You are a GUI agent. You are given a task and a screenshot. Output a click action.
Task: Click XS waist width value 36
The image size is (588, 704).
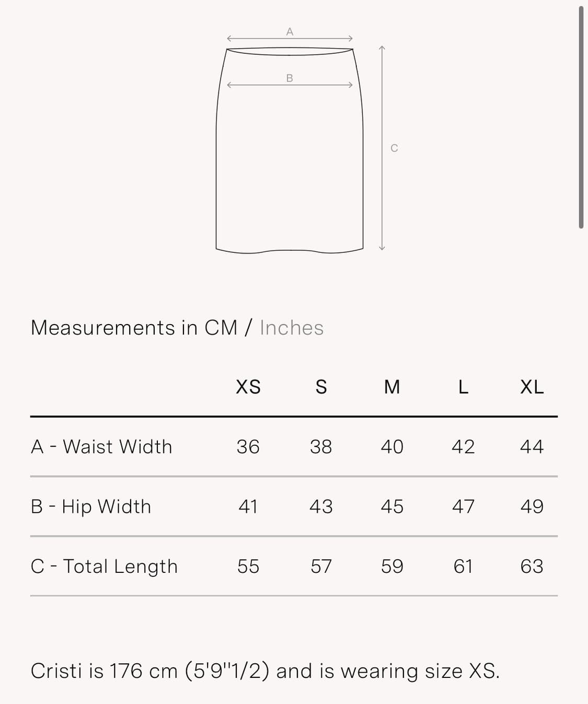[x=248, y=447]
